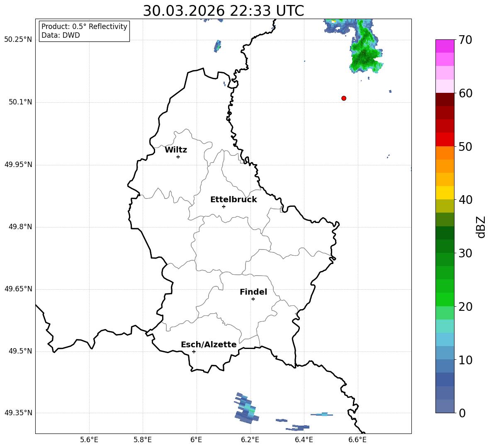This screenshot has height=448, width=491.
Task: Click the 49.5°N latitude label
Action: point(20,351)
